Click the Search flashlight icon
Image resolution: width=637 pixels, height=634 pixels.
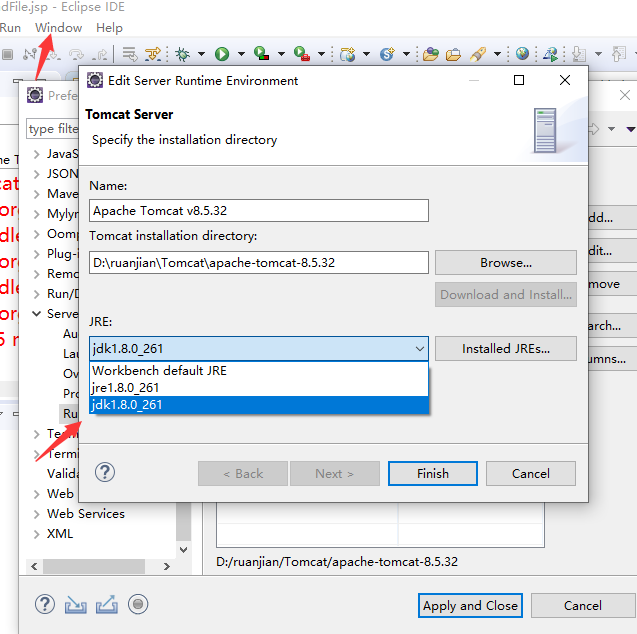[x=478, y=54]
